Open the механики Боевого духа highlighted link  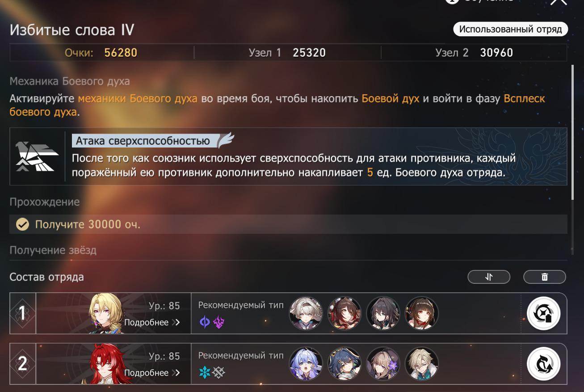click(x=138, y=98)
